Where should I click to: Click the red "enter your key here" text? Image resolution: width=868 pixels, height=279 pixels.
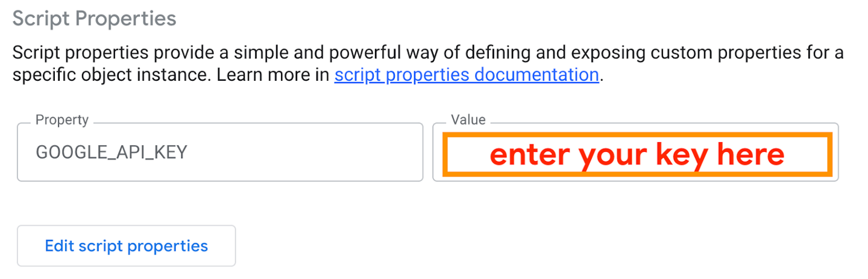(637, 155)
